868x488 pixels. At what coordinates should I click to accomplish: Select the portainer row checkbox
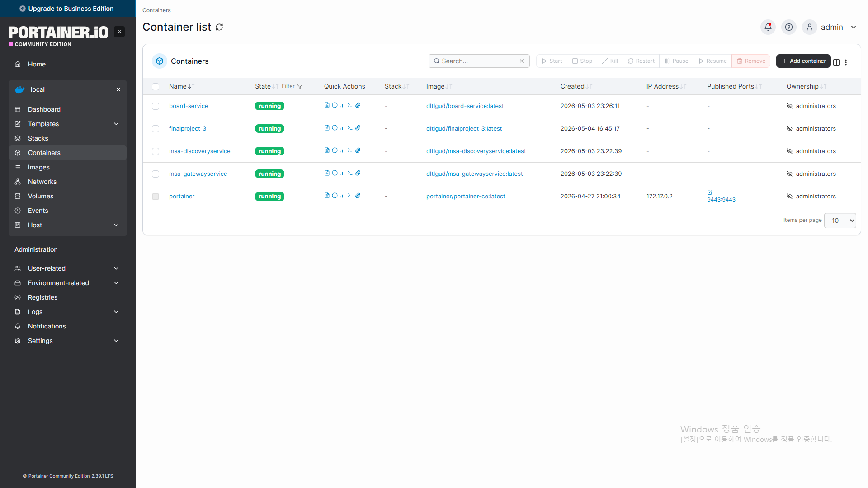pyautogui.click(x=156, y=197)
